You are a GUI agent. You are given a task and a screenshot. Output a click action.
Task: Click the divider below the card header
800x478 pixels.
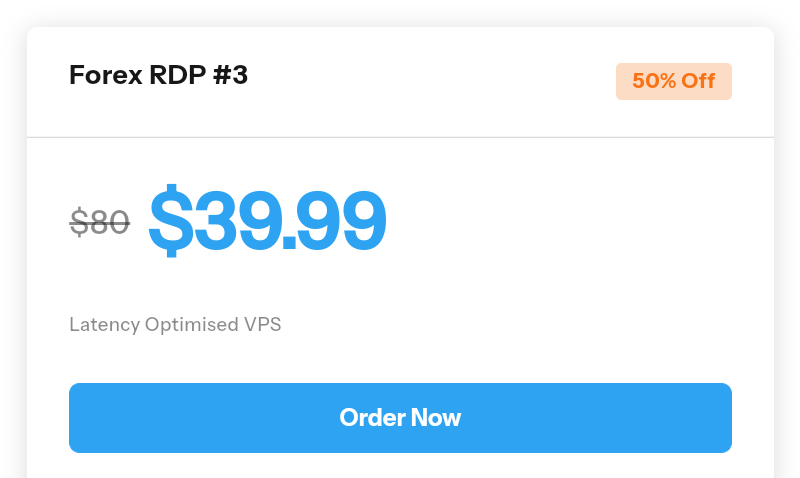pyautogui.click(x=400, y=137)
